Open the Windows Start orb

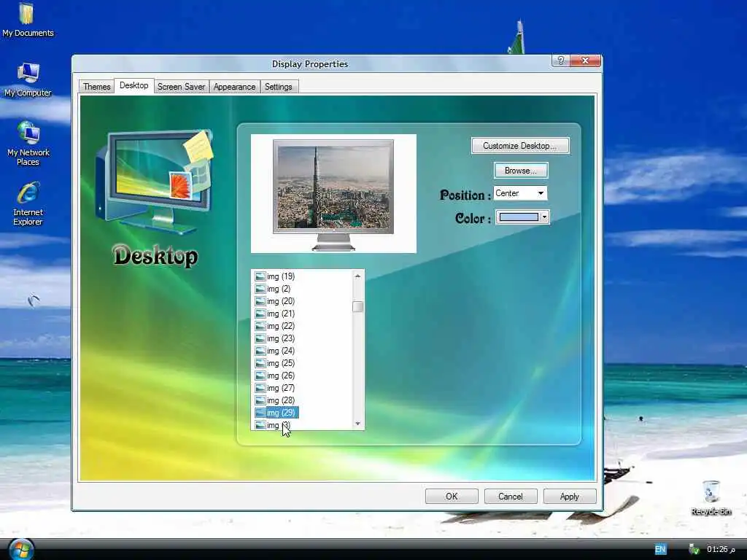(x=20, y=549)
